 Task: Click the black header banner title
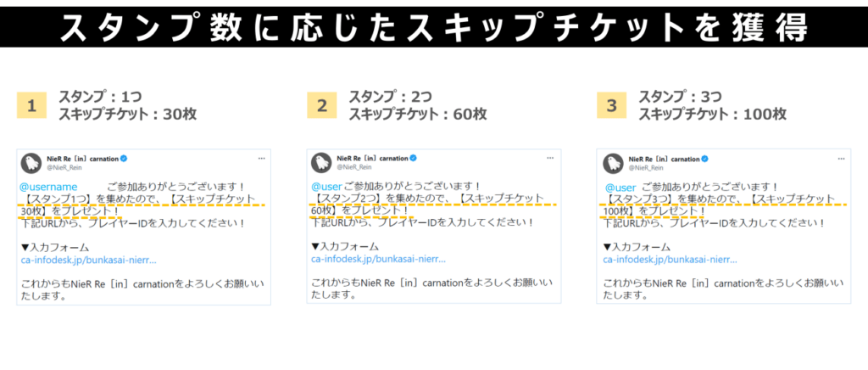(x=434, y=27)
